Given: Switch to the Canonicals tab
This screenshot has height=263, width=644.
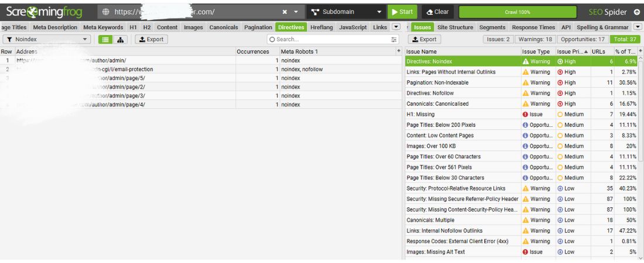Looking at the screenshot, I should (224, 27).
